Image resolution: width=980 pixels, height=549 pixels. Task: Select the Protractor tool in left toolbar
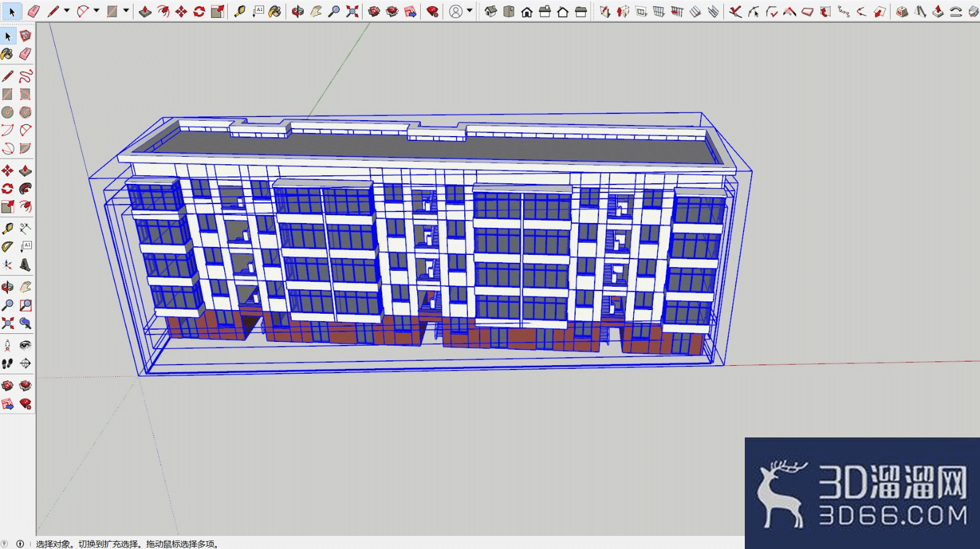pos(7,246)
